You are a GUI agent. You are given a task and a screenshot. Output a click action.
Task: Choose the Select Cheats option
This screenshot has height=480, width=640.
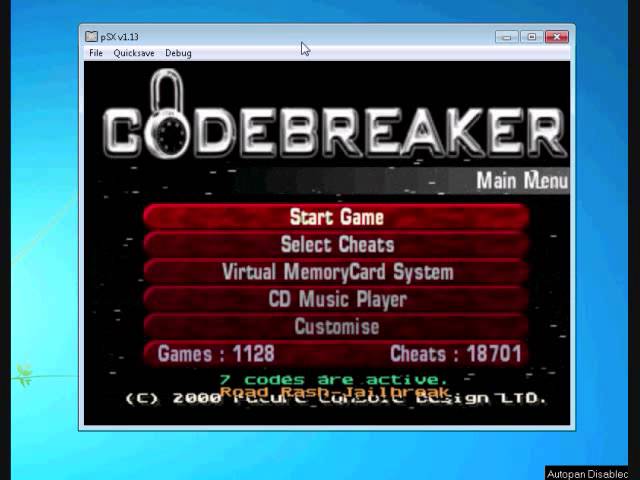pyautogui.click(x=336, y=244)
